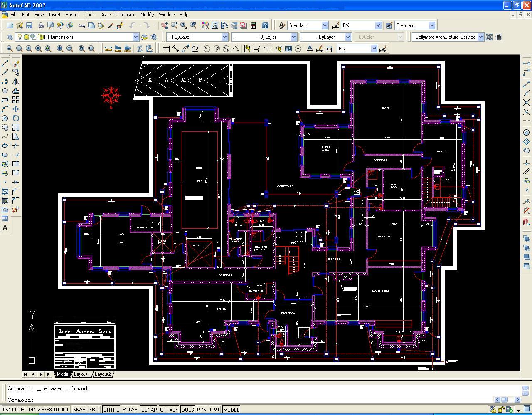Select the Hatch tool
Viewport: 532px width, 415px height.
click(5, 191)
